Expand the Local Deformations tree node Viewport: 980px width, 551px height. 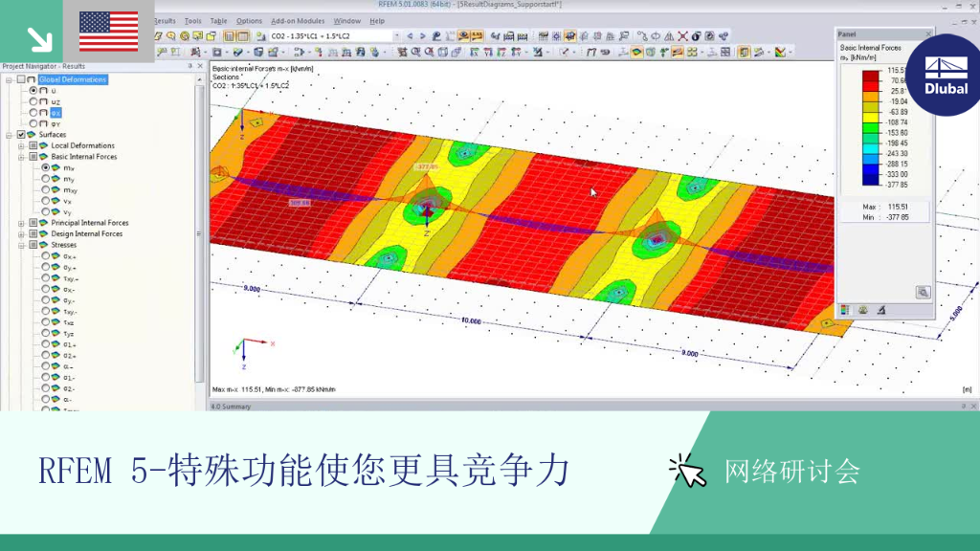(21, 145)
